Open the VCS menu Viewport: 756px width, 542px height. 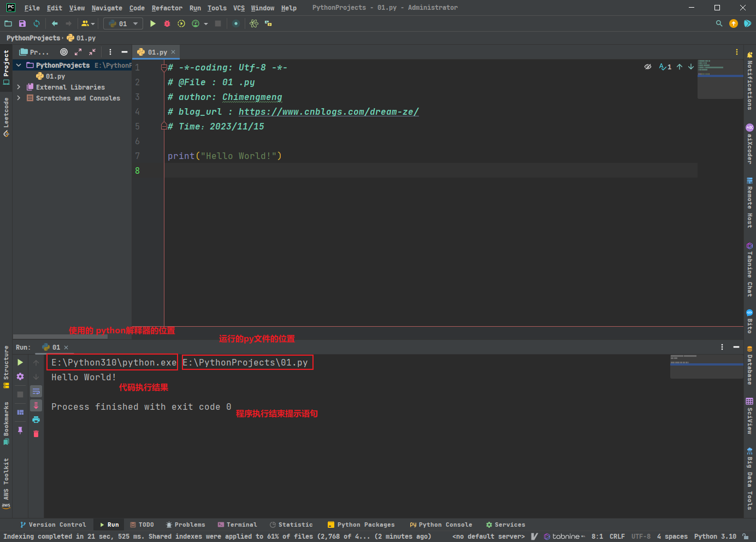[239, 8]
